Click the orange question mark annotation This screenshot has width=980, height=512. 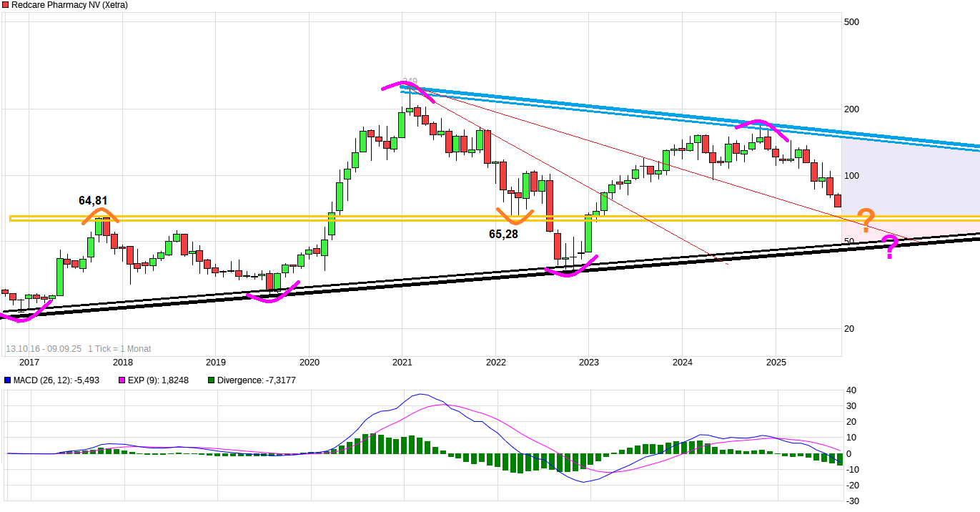pyautogui.click(x=865, y=222)
